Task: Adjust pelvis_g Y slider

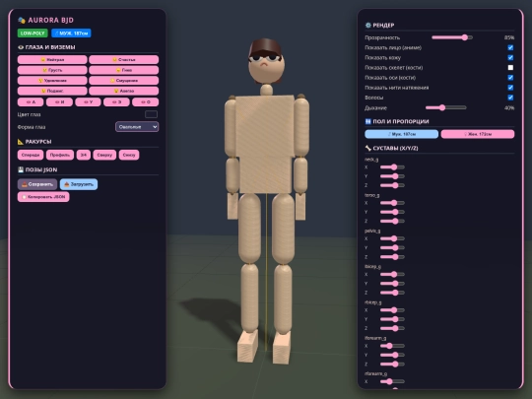Action: 392,248
